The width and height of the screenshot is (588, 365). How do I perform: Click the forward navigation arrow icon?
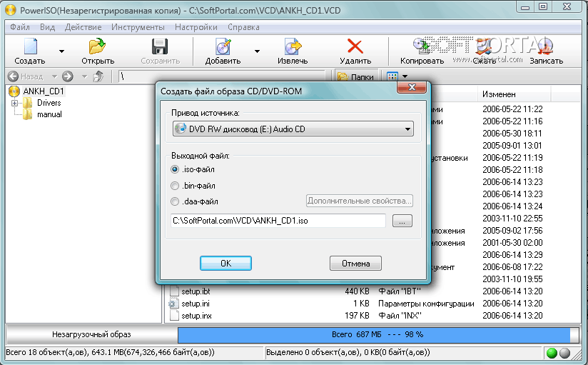point(68,76)
